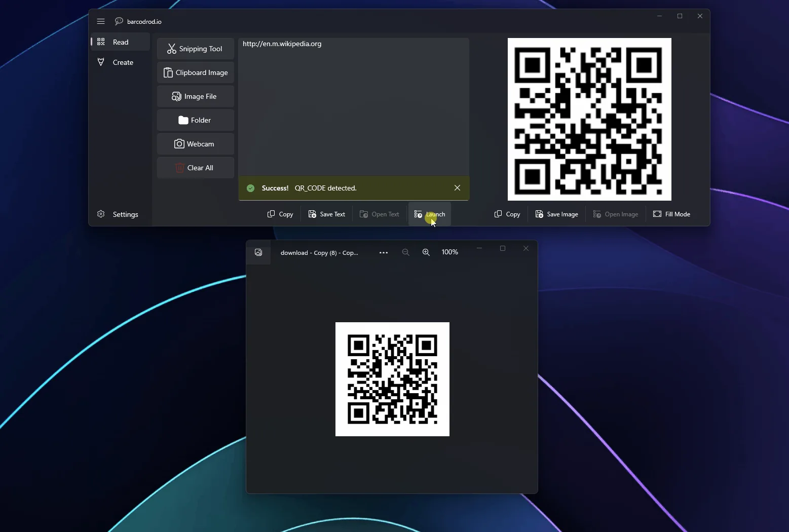This screenshot has height=532, width=789.
Task: Start Webcam barcode scanning
Action: (x=195, y=144)
